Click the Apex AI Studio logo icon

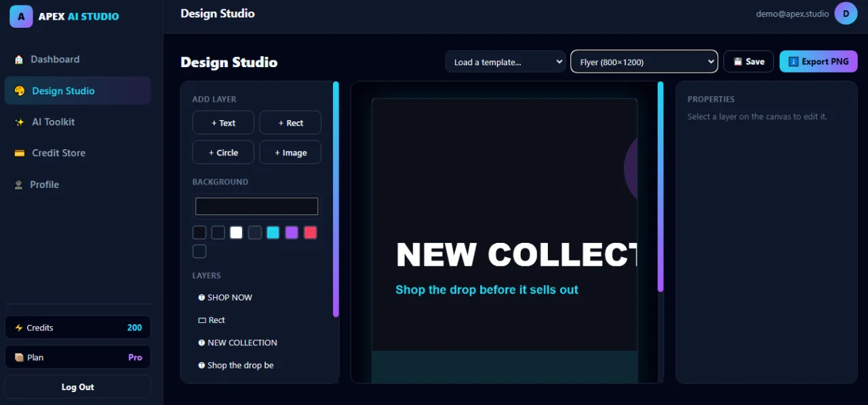pyautogui.click(x=21, y=16)
